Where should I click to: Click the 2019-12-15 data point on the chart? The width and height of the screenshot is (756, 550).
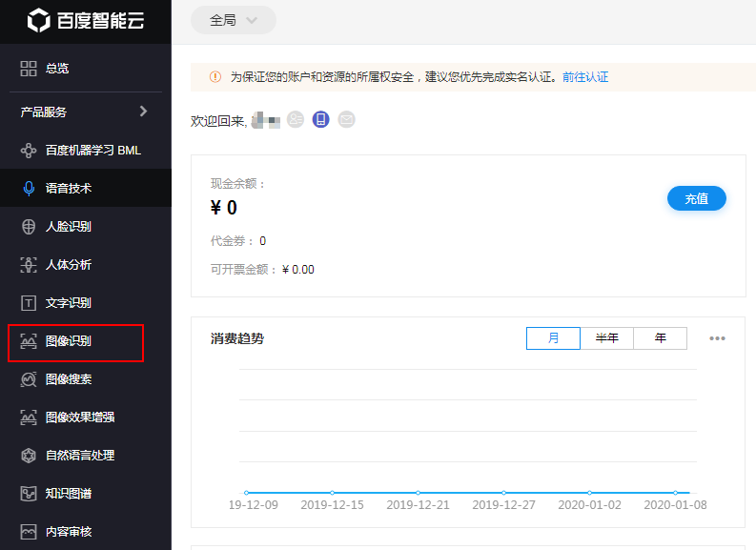coord(332,493)
